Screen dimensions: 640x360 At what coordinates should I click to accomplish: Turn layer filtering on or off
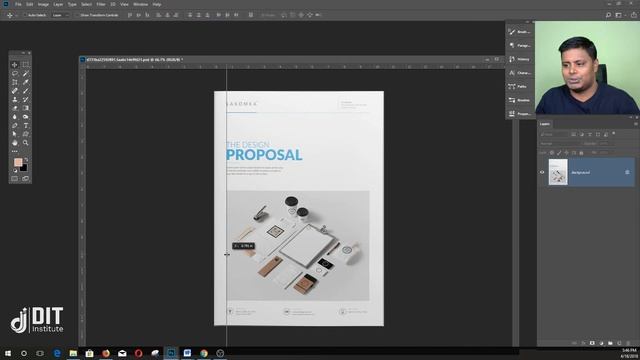click(x=613, y=133)
